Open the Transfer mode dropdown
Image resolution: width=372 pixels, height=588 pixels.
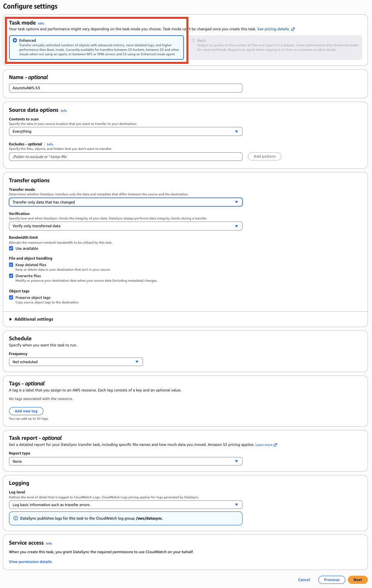tap(126, 202)
